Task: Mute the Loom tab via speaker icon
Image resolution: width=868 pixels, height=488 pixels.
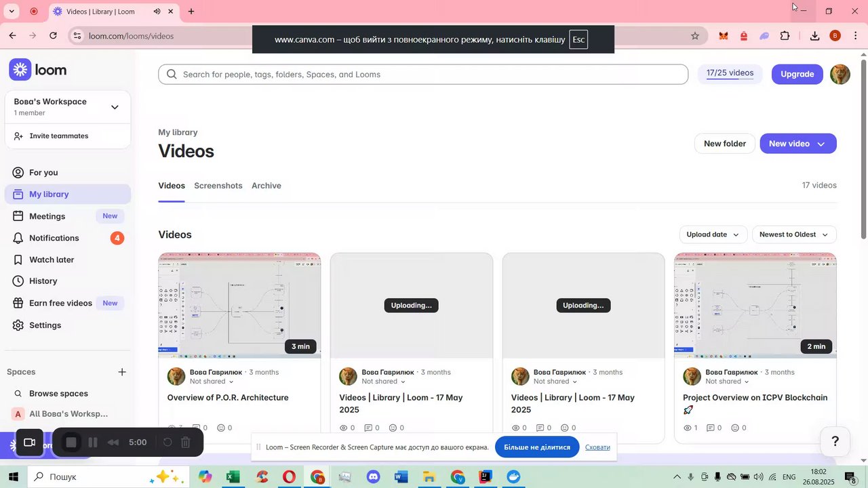Action: coord(157,12)
